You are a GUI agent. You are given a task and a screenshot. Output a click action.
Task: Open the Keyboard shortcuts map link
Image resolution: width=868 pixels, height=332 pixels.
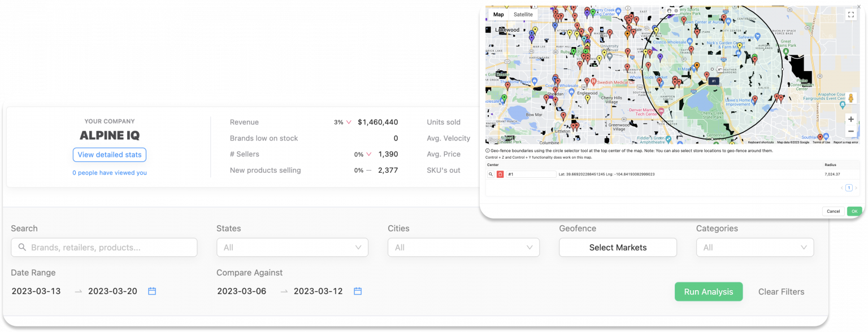pos(761,142)
